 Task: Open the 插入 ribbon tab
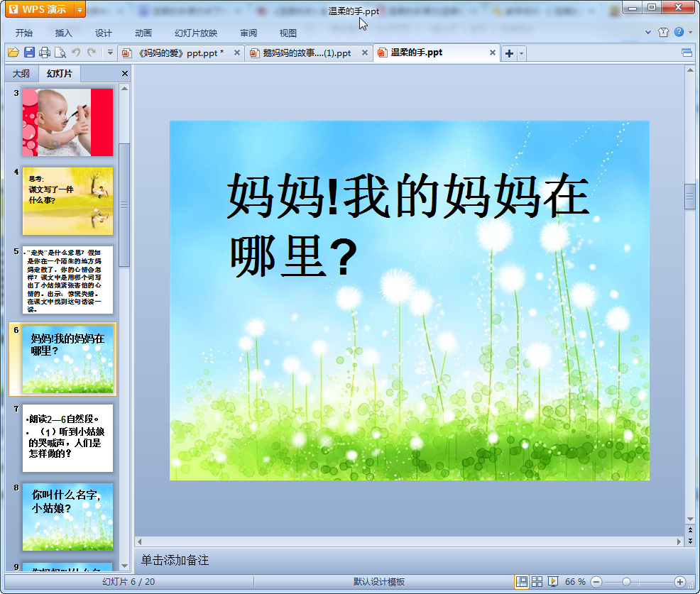[63, 33]
